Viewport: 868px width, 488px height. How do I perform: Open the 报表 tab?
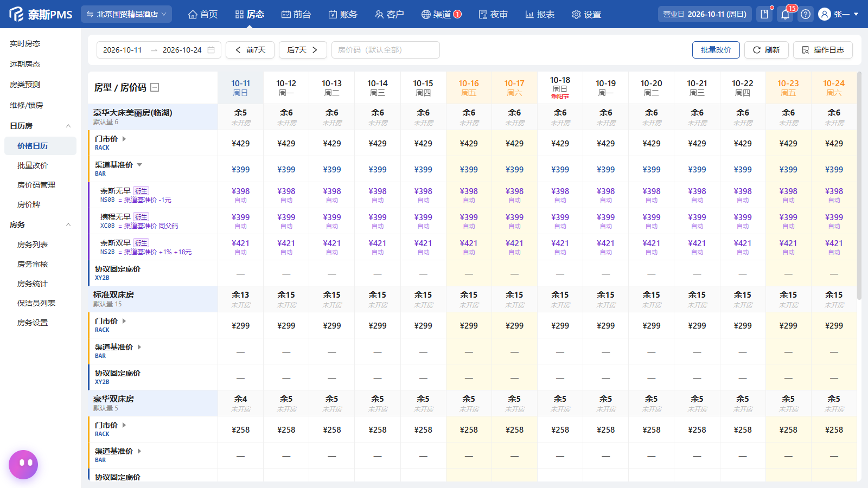pyautogui.click(x=540, y=14)
